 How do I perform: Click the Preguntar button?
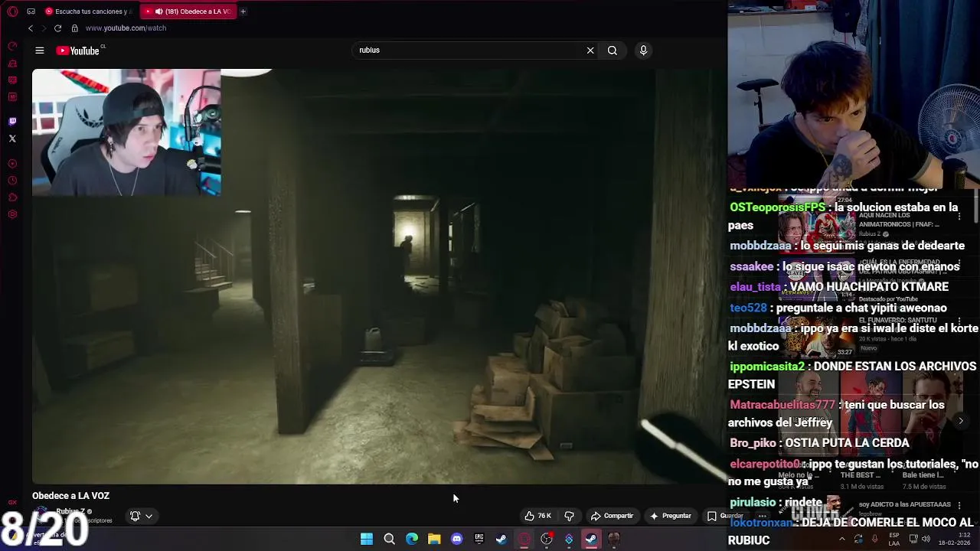point(671,516)
